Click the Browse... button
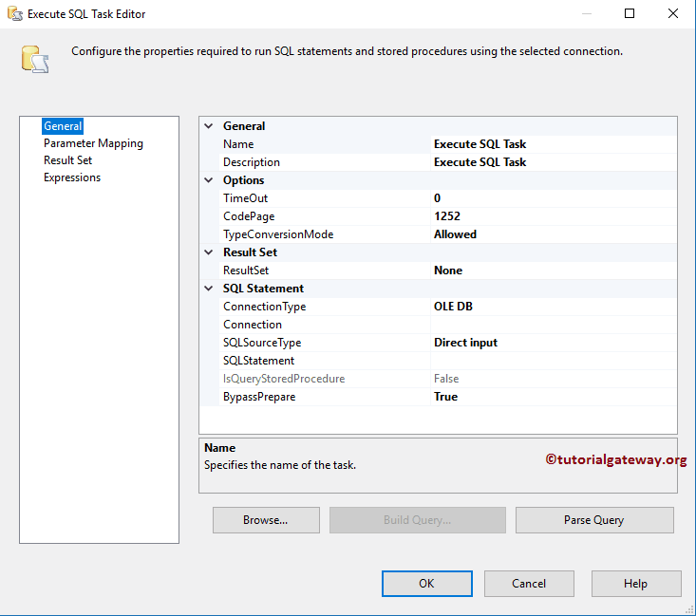The image size is (696, 616). [266, 520]
